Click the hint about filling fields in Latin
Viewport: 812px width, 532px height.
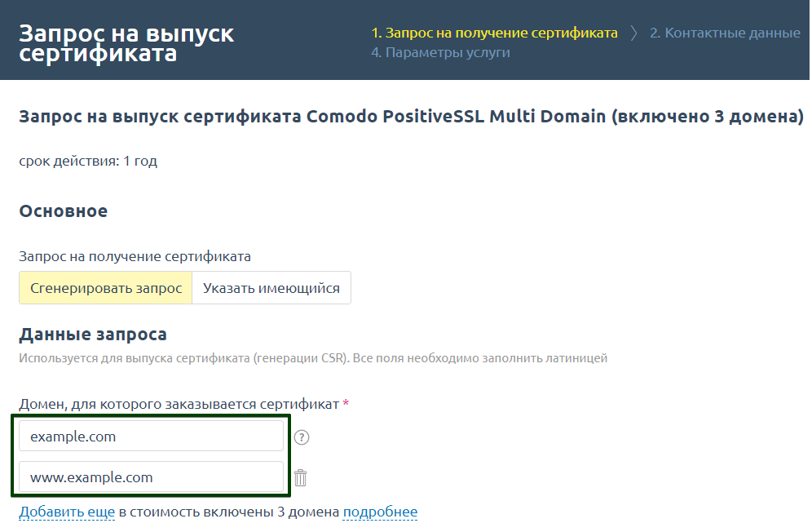313,358
